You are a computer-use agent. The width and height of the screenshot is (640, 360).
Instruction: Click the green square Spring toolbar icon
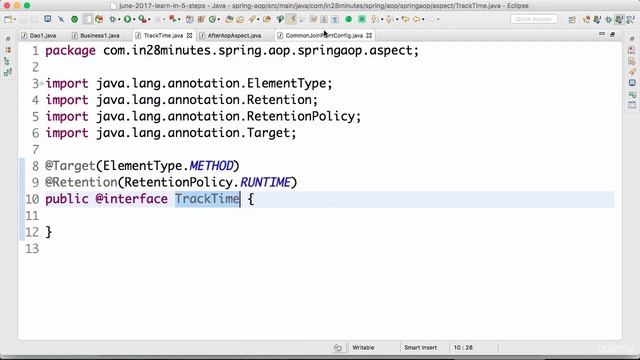click(x=362, y=19)
